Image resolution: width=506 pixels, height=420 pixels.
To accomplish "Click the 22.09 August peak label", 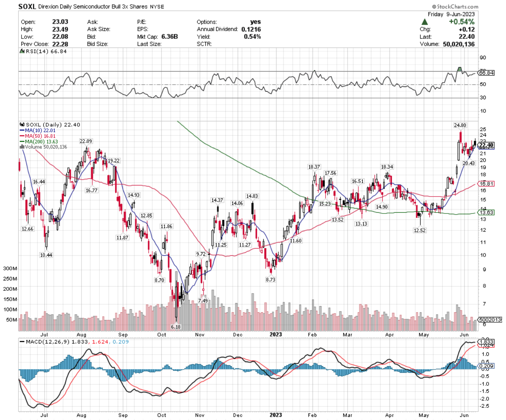I will click(x=86, y=141).
